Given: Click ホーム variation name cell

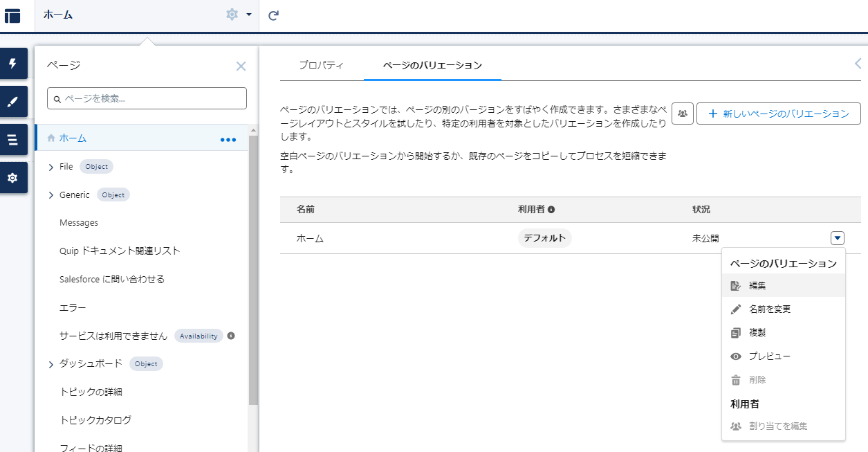Looking at the screenshot, I should coord(310,238).
